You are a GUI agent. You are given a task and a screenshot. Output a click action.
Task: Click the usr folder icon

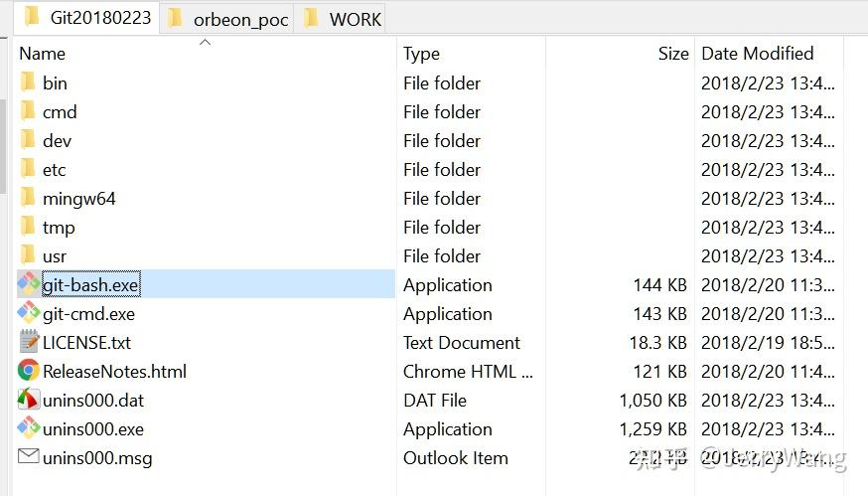click(28, 254)
